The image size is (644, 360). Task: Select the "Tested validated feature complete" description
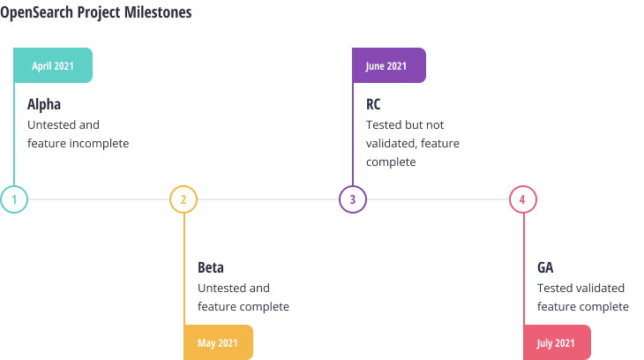[582, 297]
